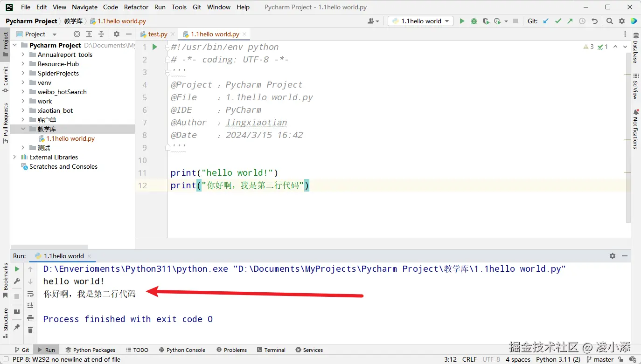Expand External Libraries node
Screen dimensions: 641x364
pos(14,157)
